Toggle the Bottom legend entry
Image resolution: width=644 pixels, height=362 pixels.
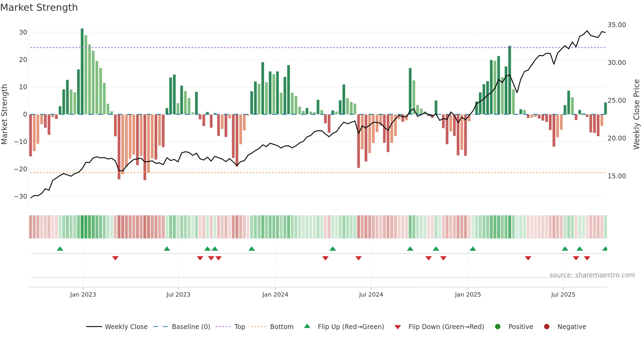(272, 327)
